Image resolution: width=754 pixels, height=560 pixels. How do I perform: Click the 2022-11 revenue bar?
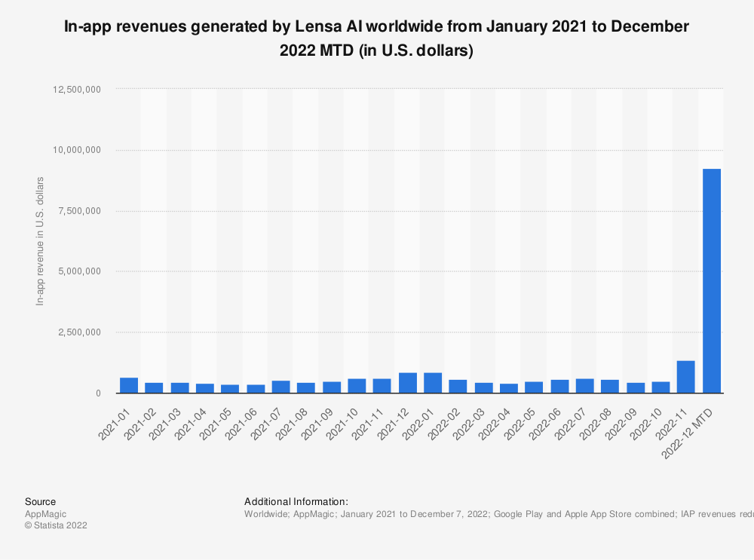tap(685, 377)
